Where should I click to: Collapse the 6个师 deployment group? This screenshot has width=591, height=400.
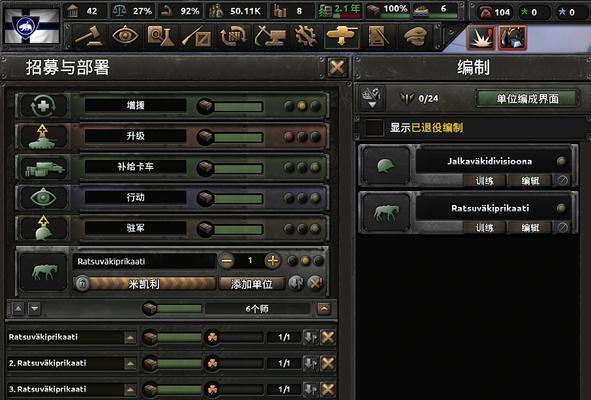pos(324,309)
